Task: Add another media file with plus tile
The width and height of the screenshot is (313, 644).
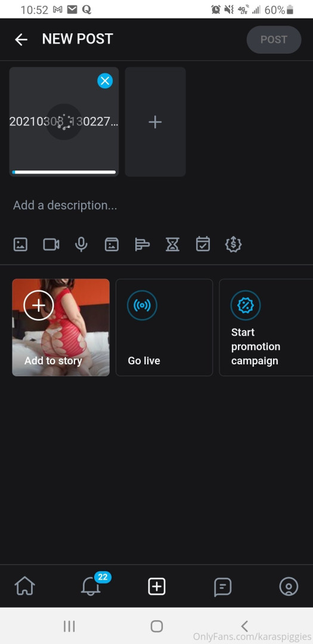Action: point(155,122)
